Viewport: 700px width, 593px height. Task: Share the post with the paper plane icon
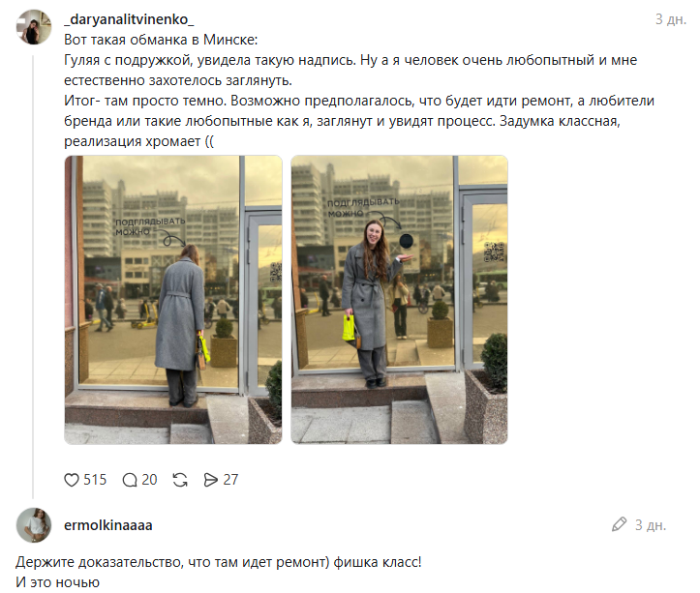point(210,480)
